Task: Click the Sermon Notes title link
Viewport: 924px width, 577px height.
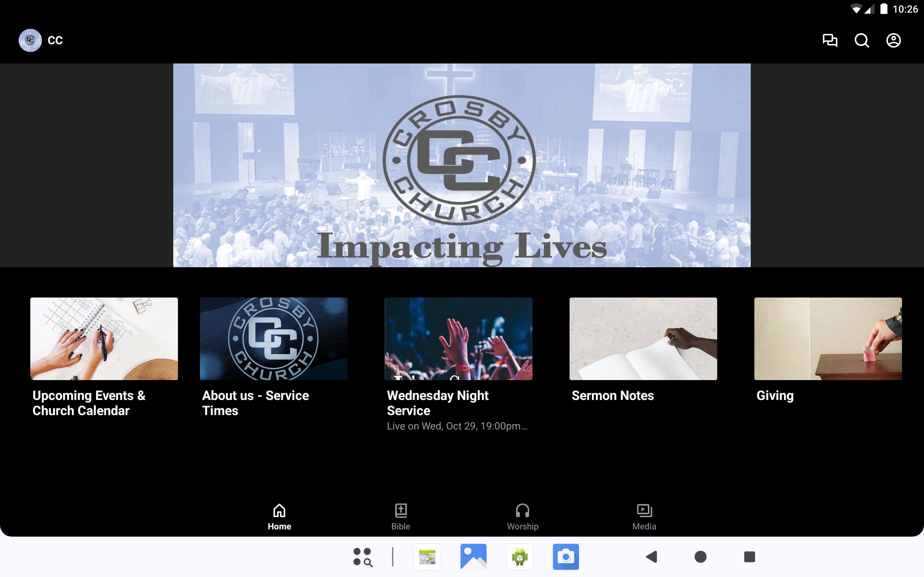Action: tap(613, 395)
